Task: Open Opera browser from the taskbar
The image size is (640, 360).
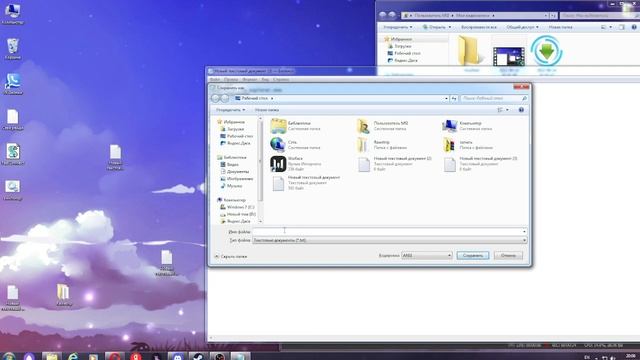Action: click(x=115, y=356)
